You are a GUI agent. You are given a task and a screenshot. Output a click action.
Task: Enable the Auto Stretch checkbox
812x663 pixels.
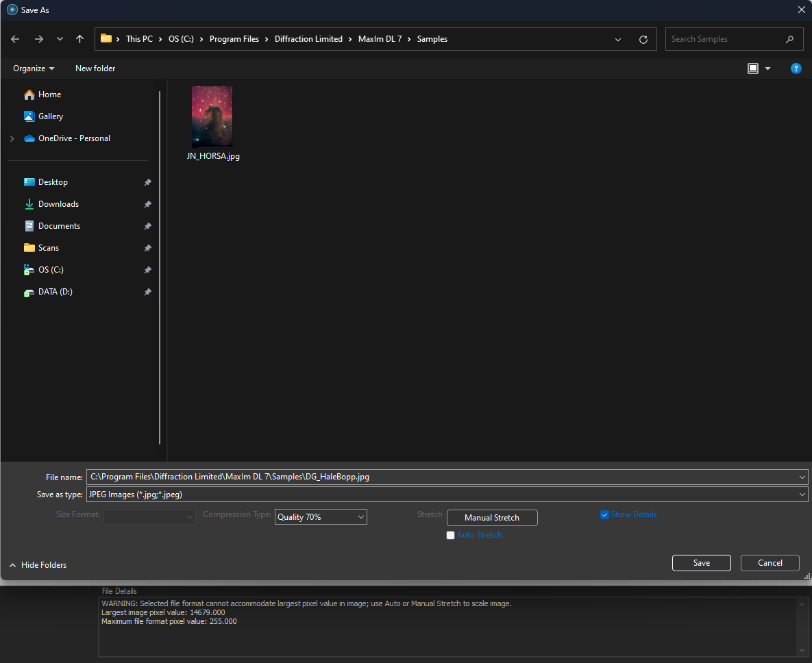tap(450, 535)
